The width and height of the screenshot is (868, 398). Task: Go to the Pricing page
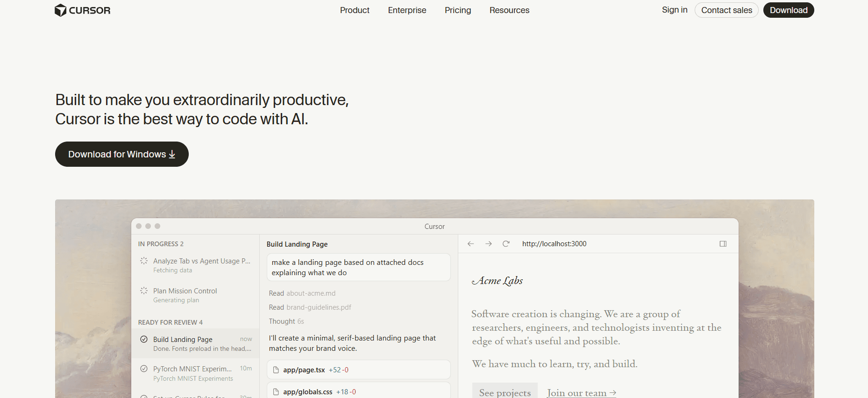(x=458, y=10)
